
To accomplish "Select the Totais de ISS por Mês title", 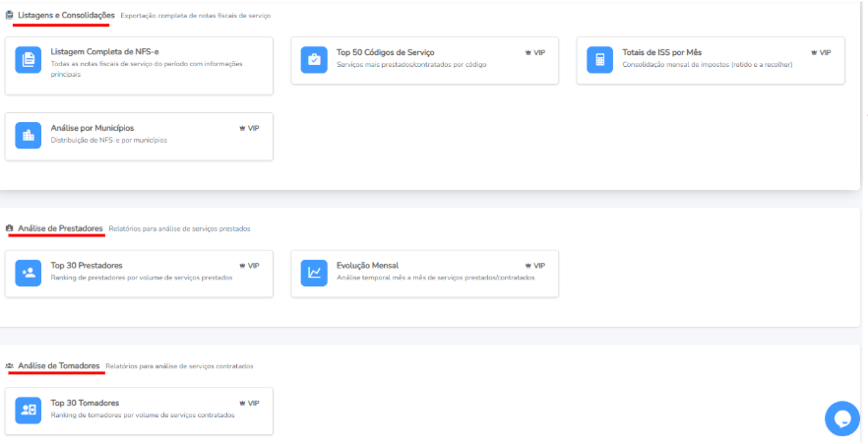I will pos(662,52).
